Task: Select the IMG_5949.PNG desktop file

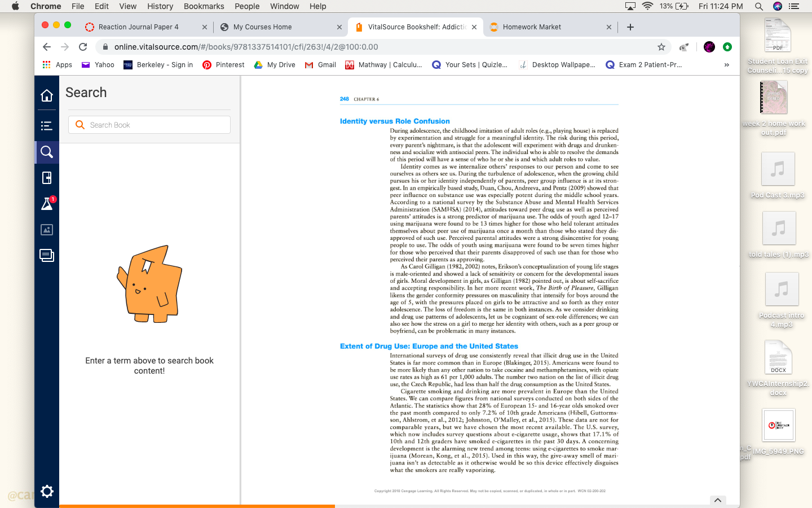Action: pyautogui.click(x=778, y=432)
